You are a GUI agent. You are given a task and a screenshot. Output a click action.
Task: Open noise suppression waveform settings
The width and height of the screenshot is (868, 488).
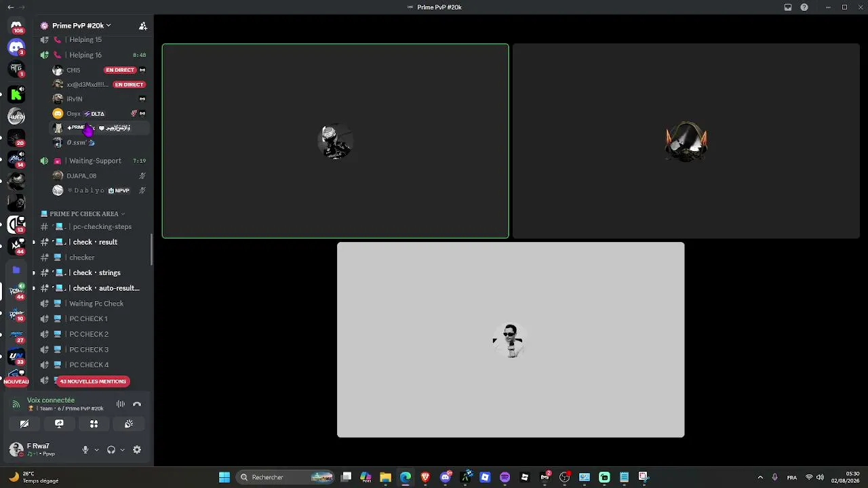pos(121,404)
